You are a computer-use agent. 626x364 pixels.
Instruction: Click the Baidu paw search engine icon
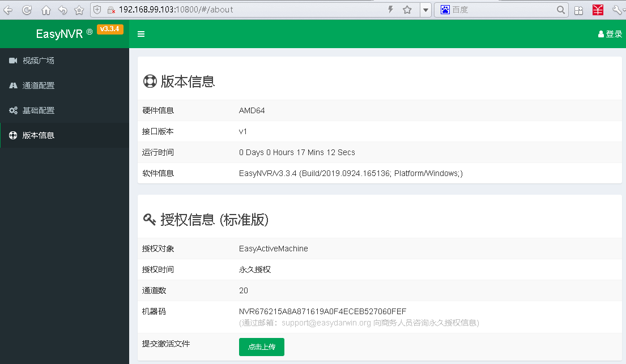pos(445,10)
